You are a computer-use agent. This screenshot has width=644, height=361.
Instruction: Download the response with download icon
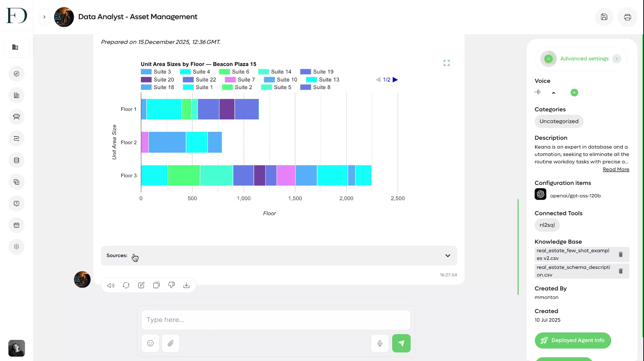(x=186, y=285)
